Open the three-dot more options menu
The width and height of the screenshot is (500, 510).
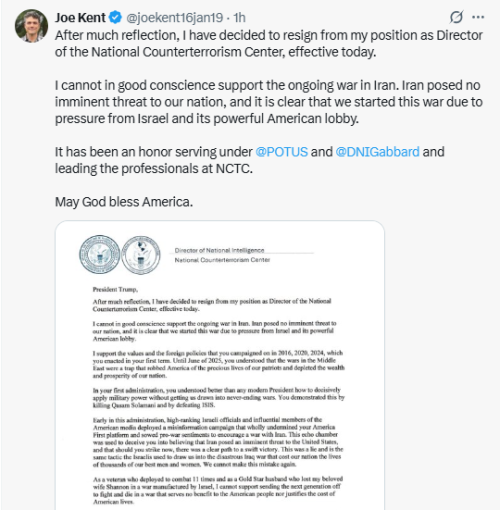[478, 17]
